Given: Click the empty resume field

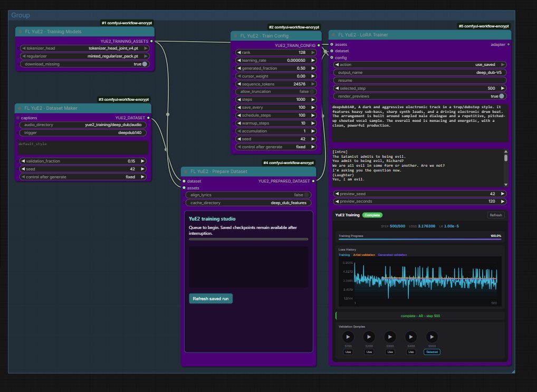Looking at the screenshot, I should 420,80.
